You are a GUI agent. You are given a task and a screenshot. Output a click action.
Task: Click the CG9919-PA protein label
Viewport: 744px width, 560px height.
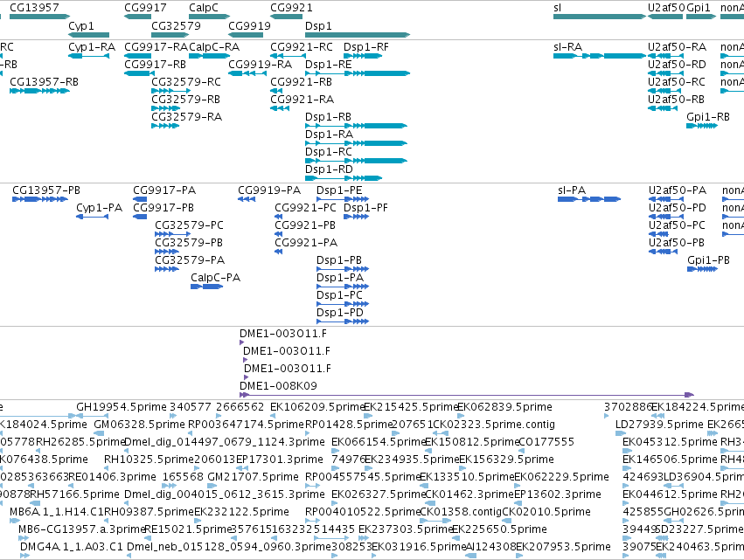(x=269, y=190)
